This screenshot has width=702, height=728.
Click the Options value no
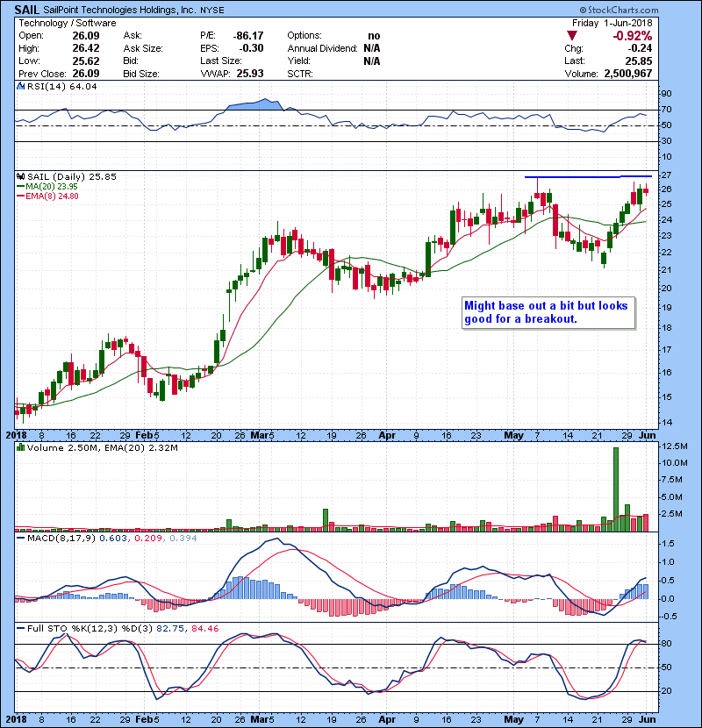tap(374, 36)
